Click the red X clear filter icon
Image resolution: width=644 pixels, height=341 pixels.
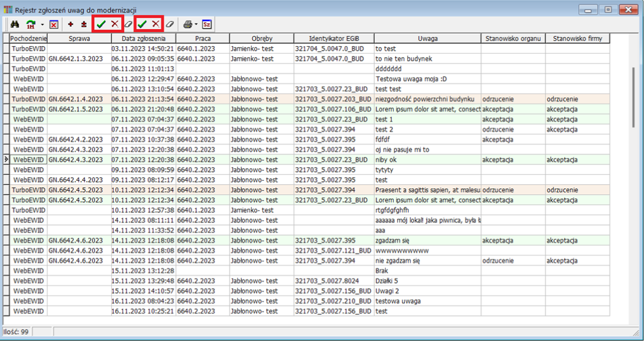click(x=54, y=24)
